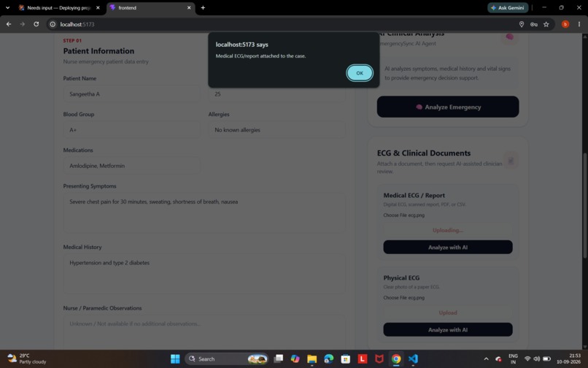Reload the localhost page
The height and width of the screenshot is (368, 588).
click(36, 24)
